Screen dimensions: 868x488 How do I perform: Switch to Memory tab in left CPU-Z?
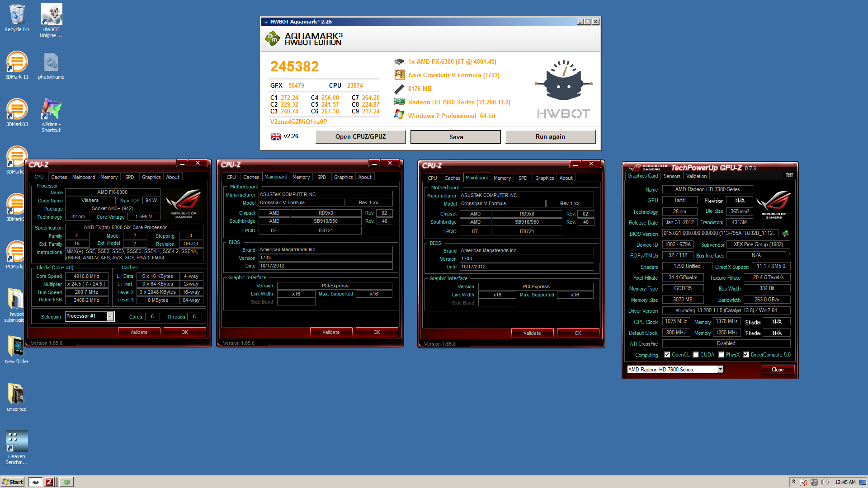[x=109, y=177]
